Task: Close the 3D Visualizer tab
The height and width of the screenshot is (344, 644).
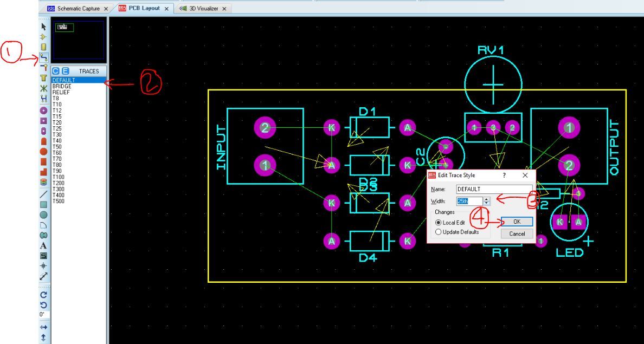Action: click(224, 9)
